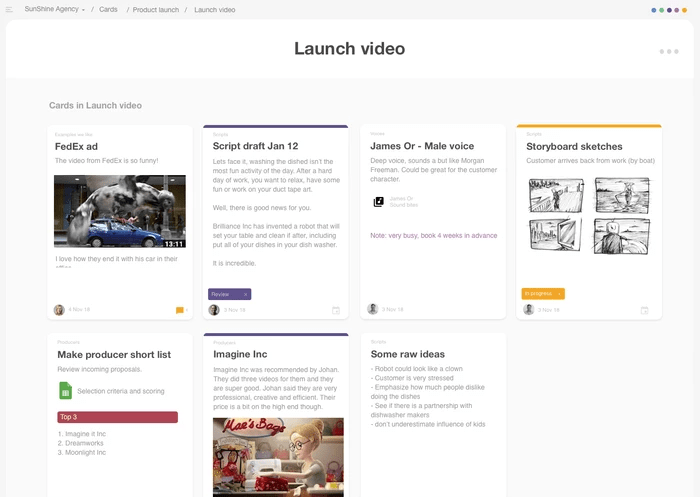Image resolution: width=700 pixels, height=497 pixels.
Task: Navigate to Product launch breadcrumb
Action: click(x=155, y=9)
